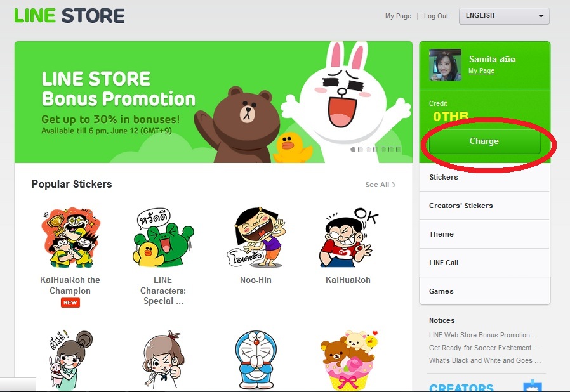Click the LINE STORE logo
The height and width of the screenshot is (392, 570).
(x=69, y=16)
